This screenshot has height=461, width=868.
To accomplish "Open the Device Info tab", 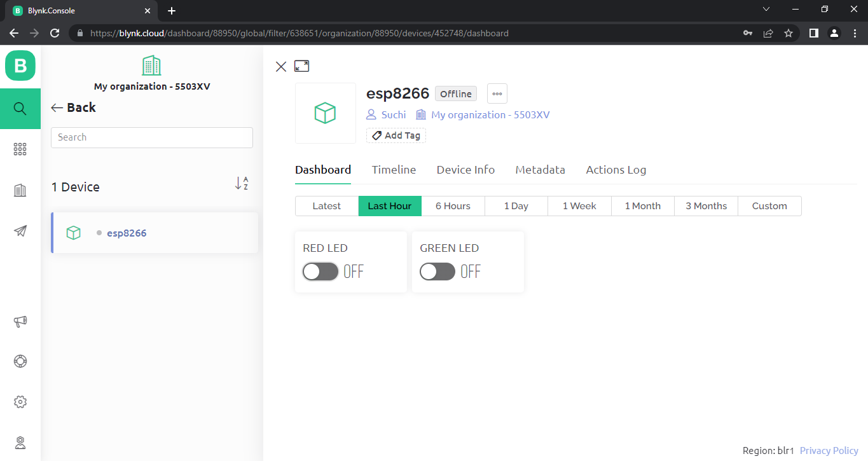I will pyautogui.click(x=465, y=170).
